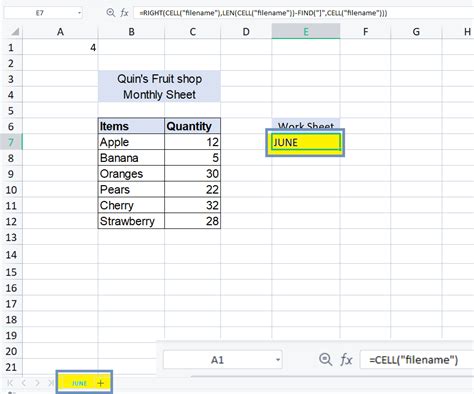Click cell A1 containing value 4
The image size is (474, 394).
click(x=60, y=48)
